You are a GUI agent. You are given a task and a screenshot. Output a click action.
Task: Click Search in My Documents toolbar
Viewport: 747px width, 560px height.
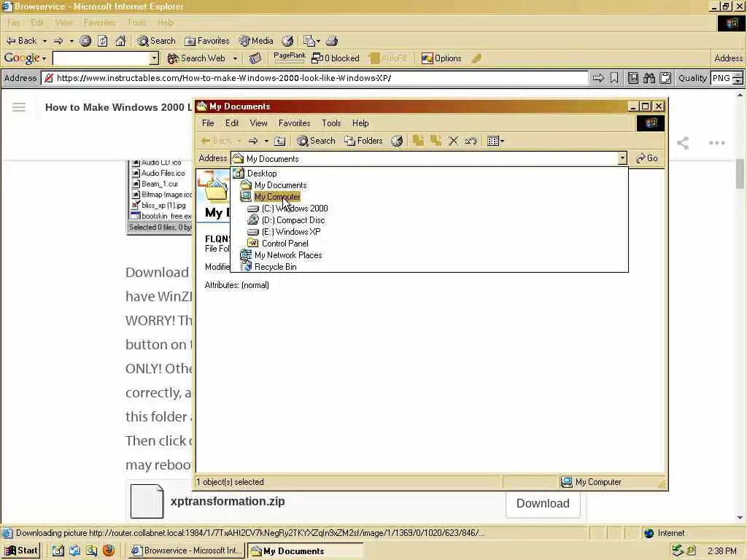coord(316,141)
